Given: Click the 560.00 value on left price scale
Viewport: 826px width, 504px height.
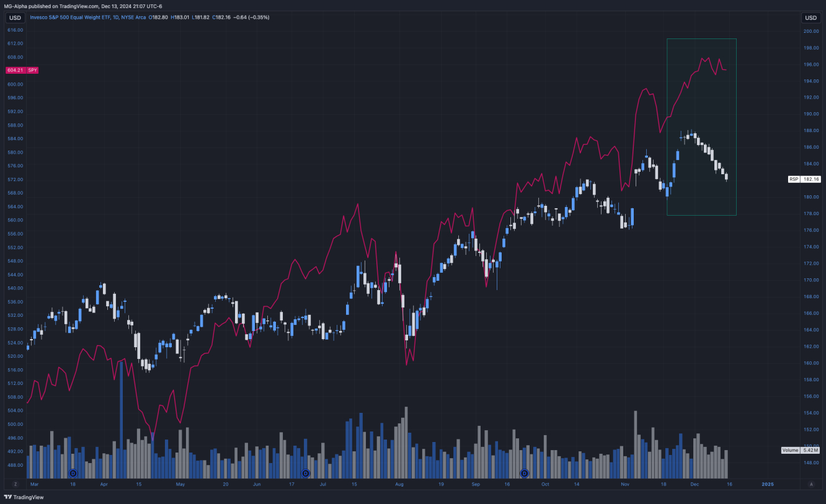Looking at the screenshot, I should 16,220.
